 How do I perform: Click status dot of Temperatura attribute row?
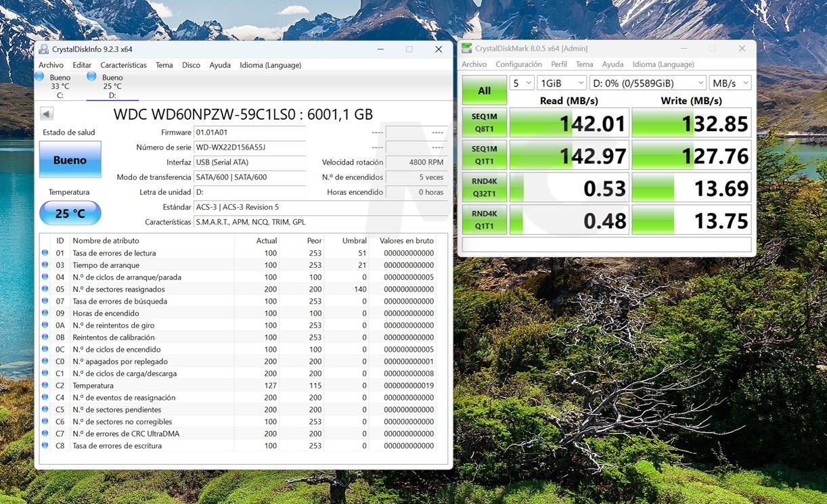click(45, 386)
